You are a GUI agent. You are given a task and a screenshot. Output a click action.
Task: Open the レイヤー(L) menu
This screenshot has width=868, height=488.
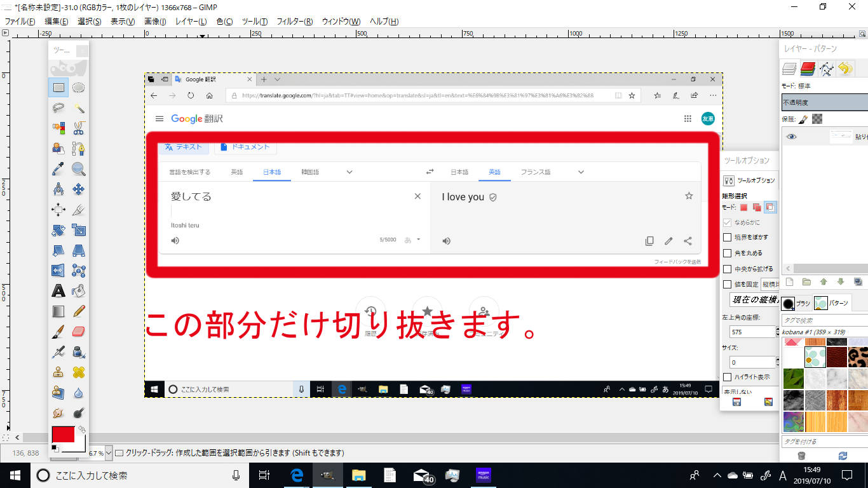point(191,22)
